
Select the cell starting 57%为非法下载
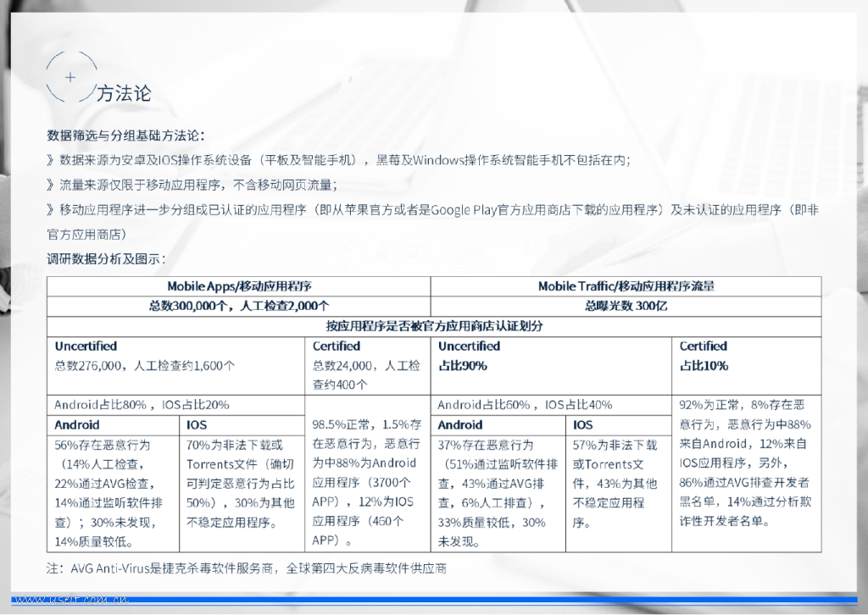click(x=619, y=493)
